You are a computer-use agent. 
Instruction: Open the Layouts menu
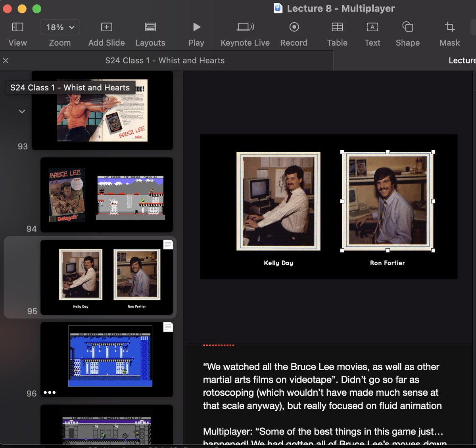[150, 27]
